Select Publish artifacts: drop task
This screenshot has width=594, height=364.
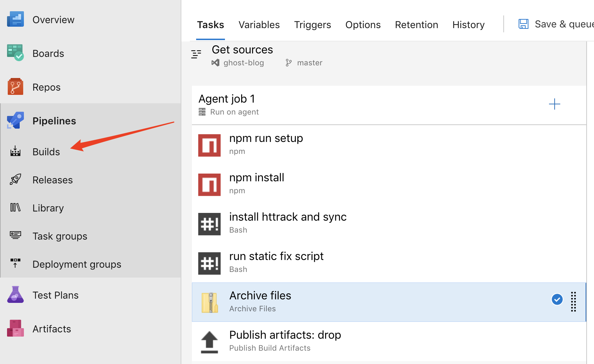[x=389, y=341]
